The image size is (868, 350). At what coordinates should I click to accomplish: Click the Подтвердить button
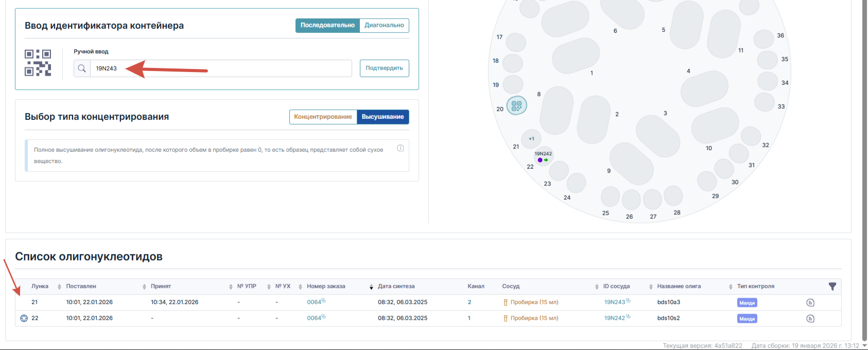click(x=384, y=68)
